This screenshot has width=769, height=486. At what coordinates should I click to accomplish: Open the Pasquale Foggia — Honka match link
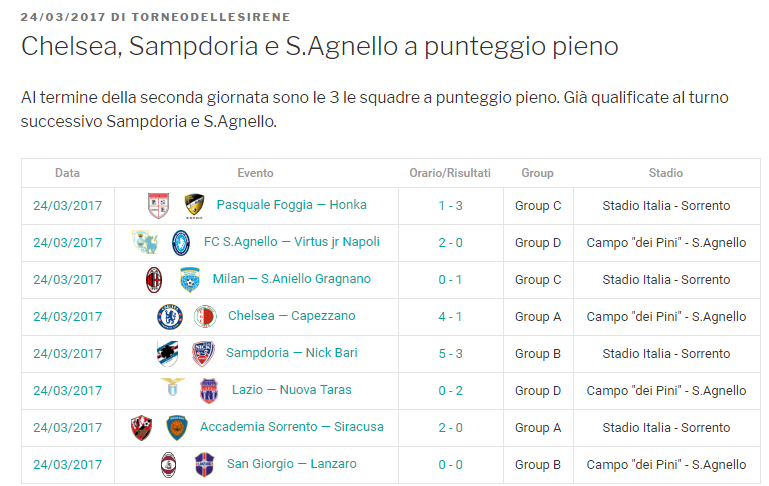point(291,205)
